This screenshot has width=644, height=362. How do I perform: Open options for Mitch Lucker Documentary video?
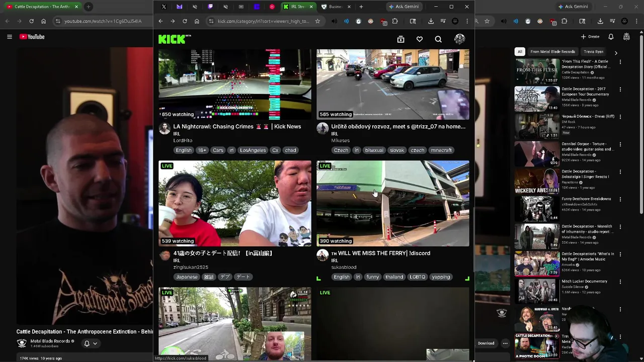click(620, 282)
